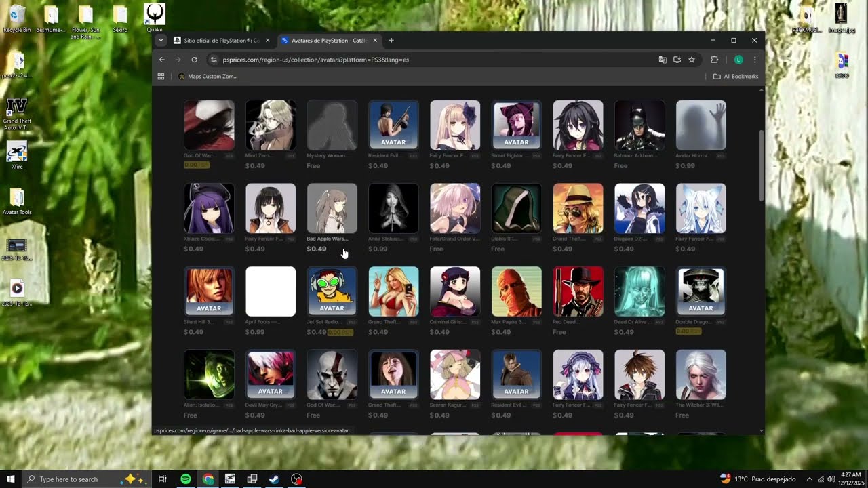Image resolution: width=868 pixels, height=488 pixels.
Task: Open the tab search dropdown arrow
Action: tap(161, 41)
